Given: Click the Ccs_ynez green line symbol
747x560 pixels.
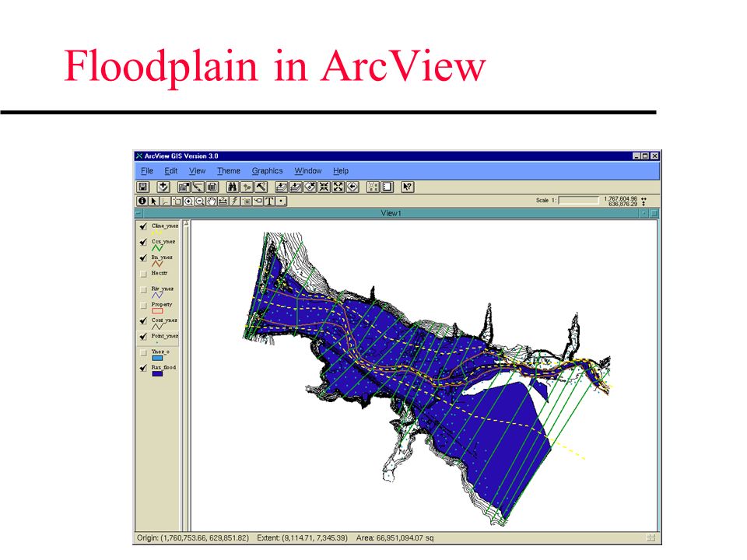Looking at the screenshot, I should pos(157,248).
